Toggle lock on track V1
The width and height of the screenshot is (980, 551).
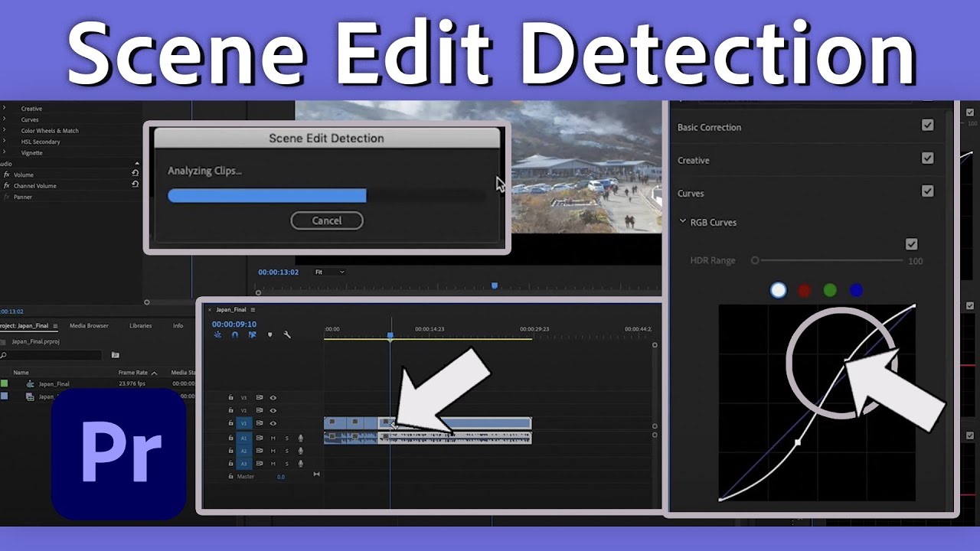(x=231, y=423)
